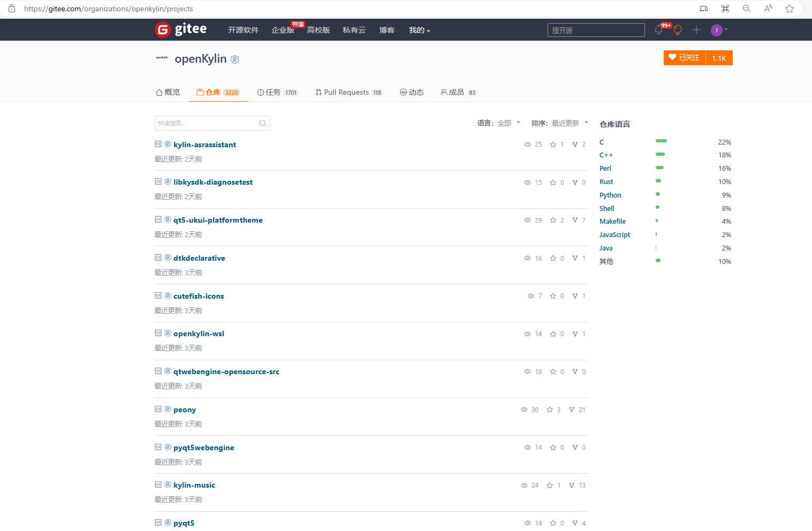This screenshot has height=531, width=812.
Task: Open the 我的 dropdown menu
Action: (420, 30)
